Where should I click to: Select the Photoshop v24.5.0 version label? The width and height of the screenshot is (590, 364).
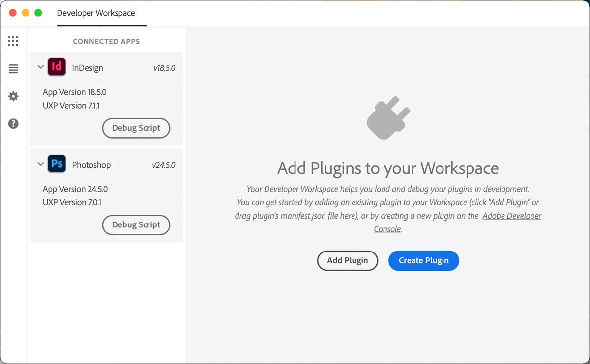tap(164, 165)
